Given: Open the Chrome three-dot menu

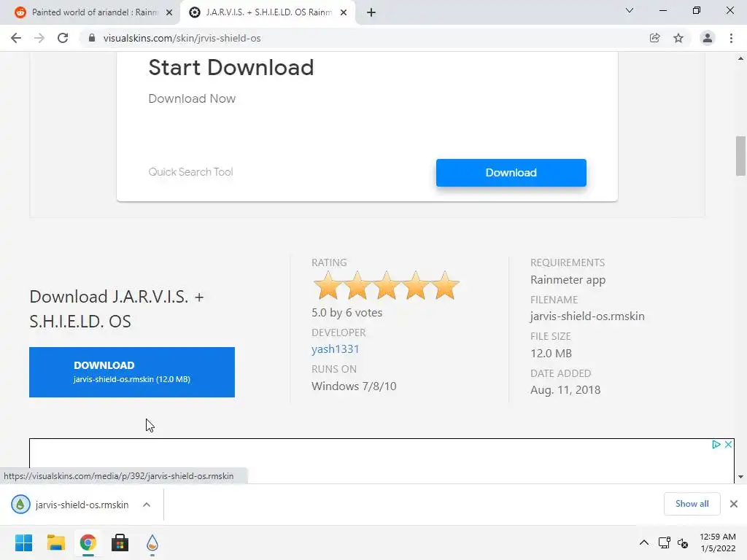Looking at the screenshot, I should tap(731, 38).
